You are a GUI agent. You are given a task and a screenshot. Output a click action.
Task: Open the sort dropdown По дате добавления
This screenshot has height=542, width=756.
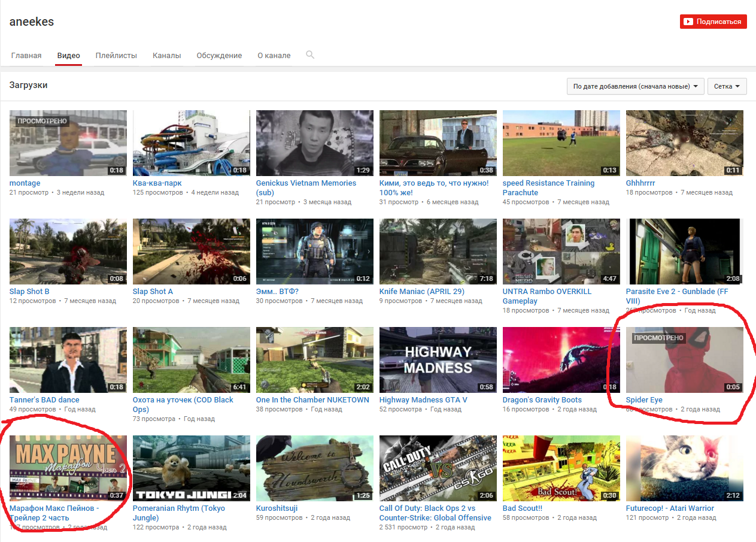635,86
